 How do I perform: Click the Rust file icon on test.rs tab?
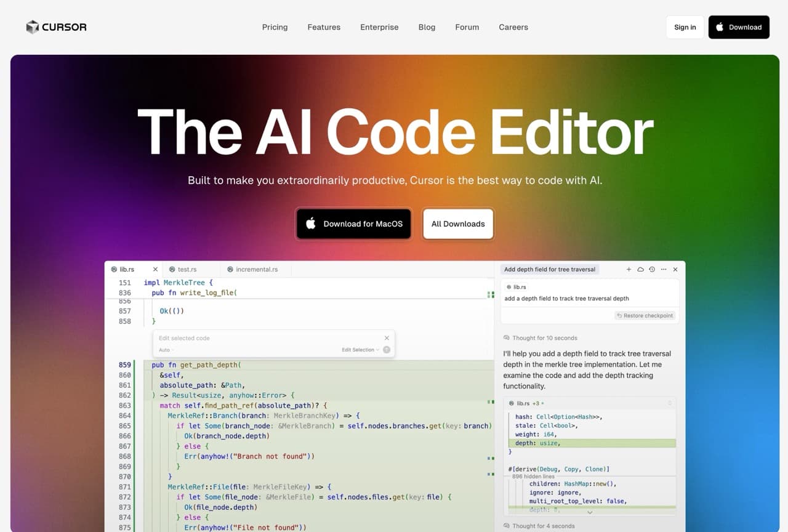click(x=173, y=269)
